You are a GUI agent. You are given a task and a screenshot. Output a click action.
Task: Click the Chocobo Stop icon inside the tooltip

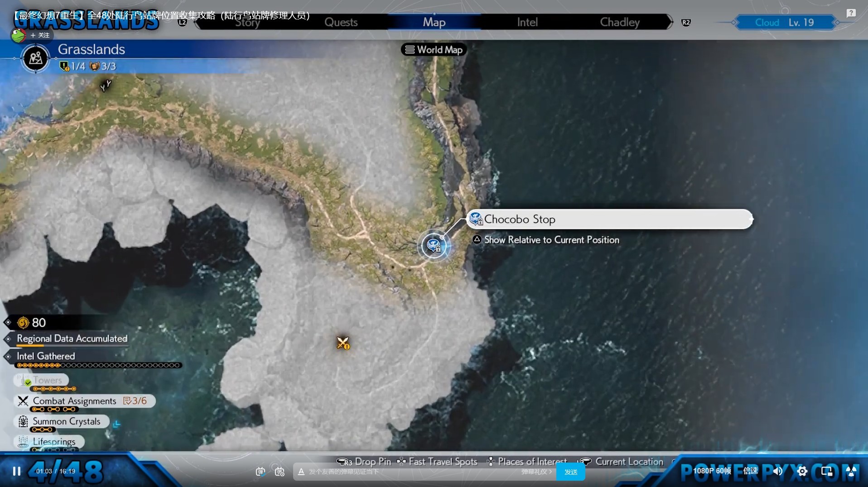(x=476, y=219)
